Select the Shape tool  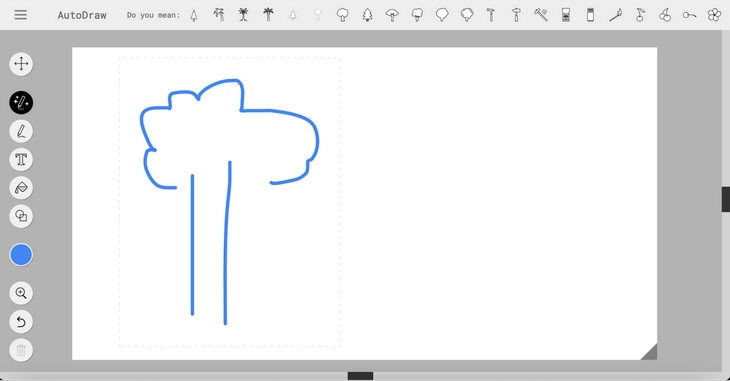(x=21, y=216)
